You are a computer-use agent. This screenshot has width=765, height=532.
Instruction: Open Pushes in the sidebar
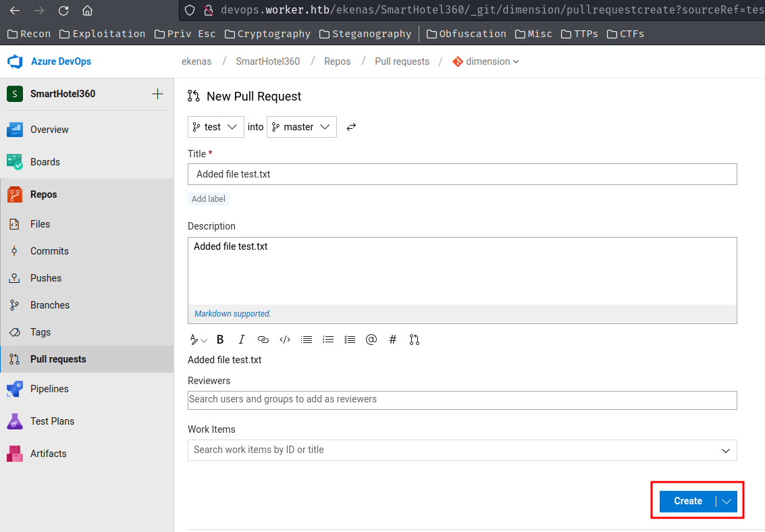coord(87,278)
